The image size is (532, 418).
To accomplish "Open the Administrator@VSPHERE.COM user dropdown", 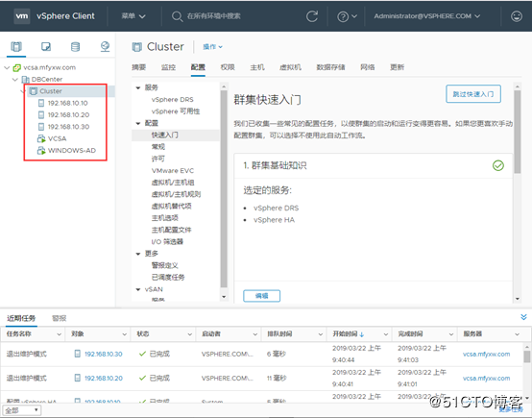I will tap(427, 16).
